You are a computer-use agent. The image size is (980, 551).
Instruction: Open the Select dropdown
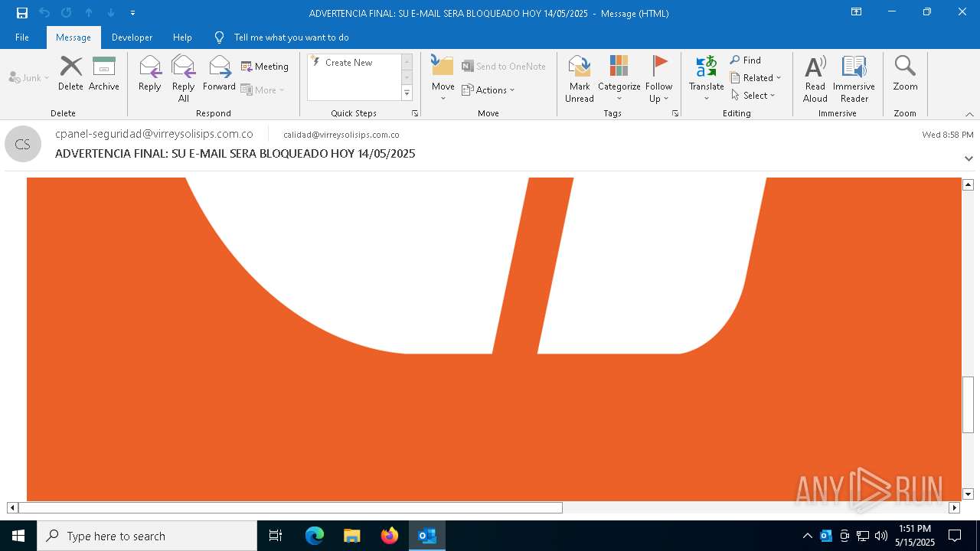(753, 96)
